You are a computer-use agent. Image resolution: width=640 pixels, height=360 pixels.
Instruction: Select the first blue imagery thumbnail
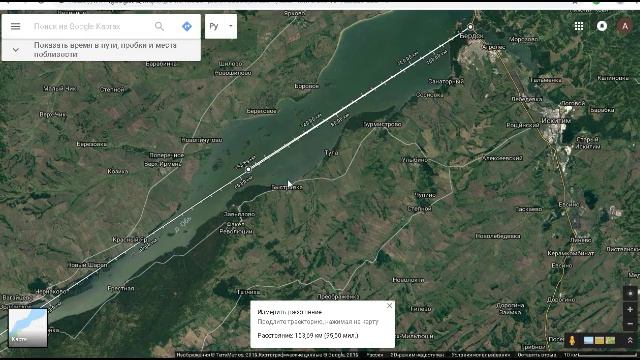[x=588, y=340]
